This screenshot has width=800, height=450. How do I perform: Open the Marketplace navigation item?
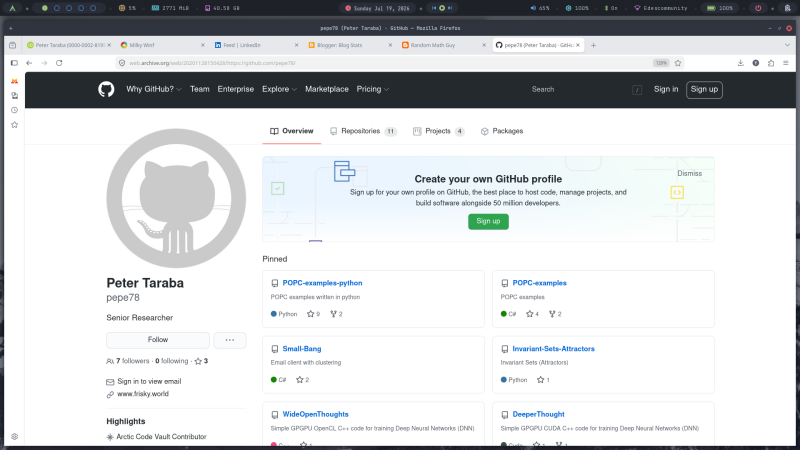(x=327, y=89)
